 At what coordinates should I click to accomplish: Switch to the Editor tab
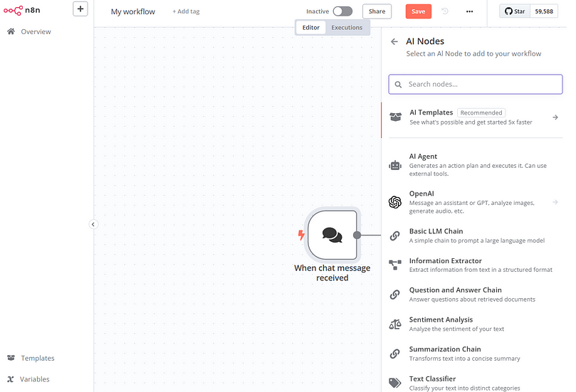click(310, 28)
